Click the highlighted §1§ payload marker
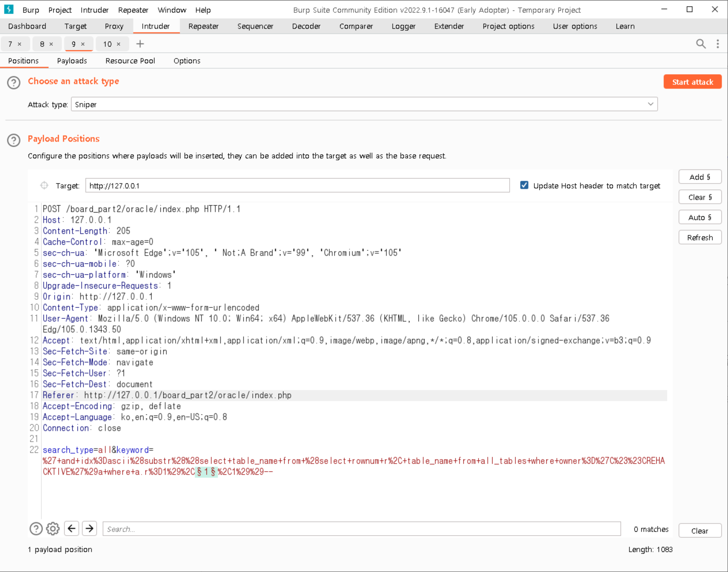Image resolution: width=728 pixels, height=572 pixels. (x=207, y=472)
